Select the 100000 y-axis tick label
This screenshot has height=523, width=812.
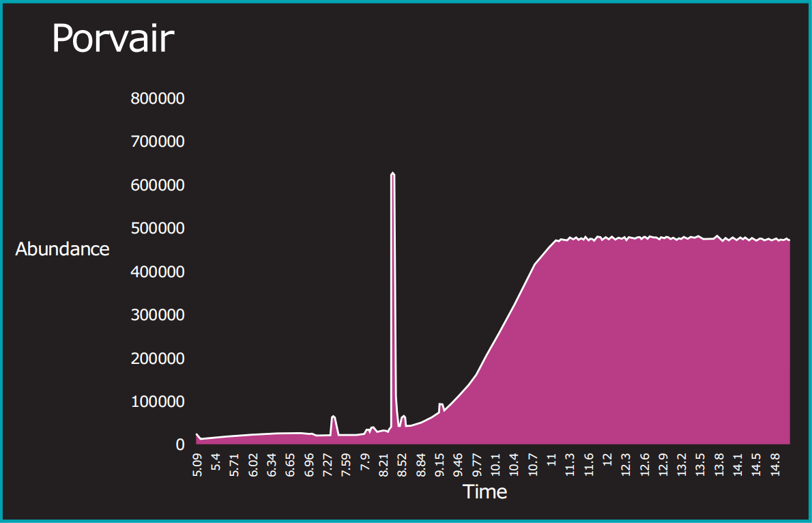pos(158,401)
